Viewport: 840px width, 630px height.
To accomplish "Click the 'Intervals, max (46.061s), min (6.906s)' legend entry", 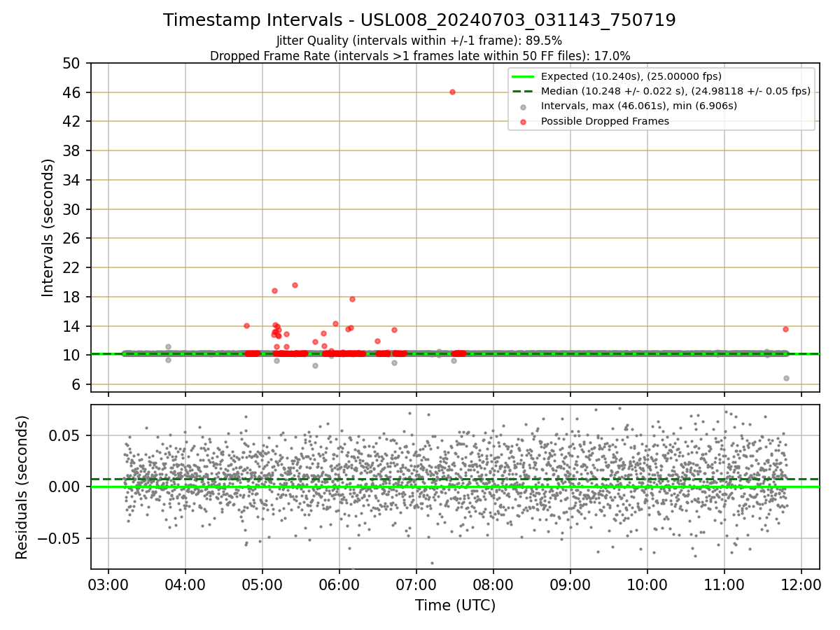I will pos(638,106).
